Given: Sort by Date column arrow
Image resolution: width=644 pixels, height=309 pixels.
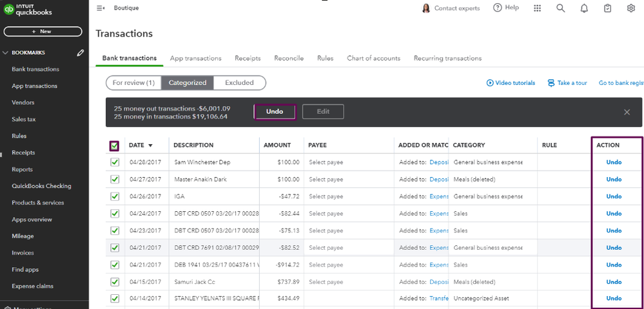Looking at the screenshot, I should [151, 145].
